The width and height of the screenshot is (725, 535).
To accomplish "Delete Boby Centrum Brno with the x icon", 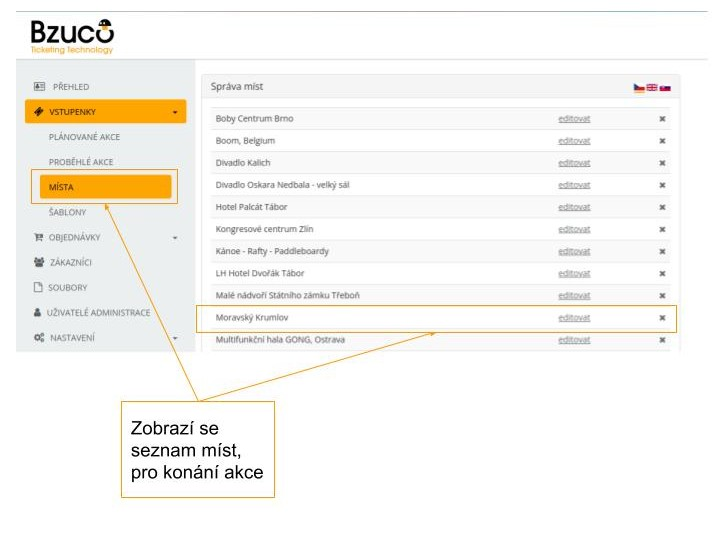I will click(662, 119).
